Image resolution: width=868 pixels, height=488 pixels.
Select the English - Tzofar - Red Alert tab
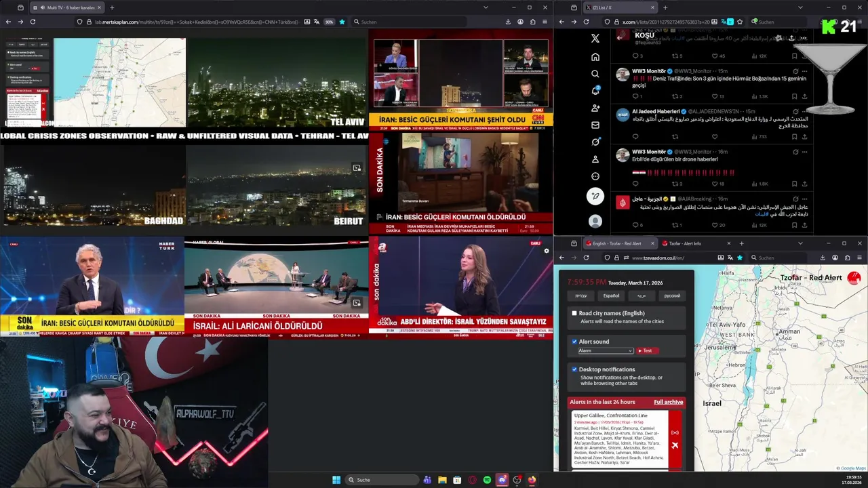pyautogui.click(x=620, y=243)
